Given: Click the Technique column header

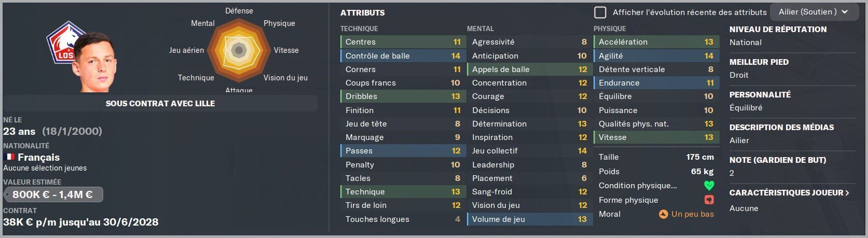Looking at the screenshot, I should pyautogui.click(x=359, y=29).
